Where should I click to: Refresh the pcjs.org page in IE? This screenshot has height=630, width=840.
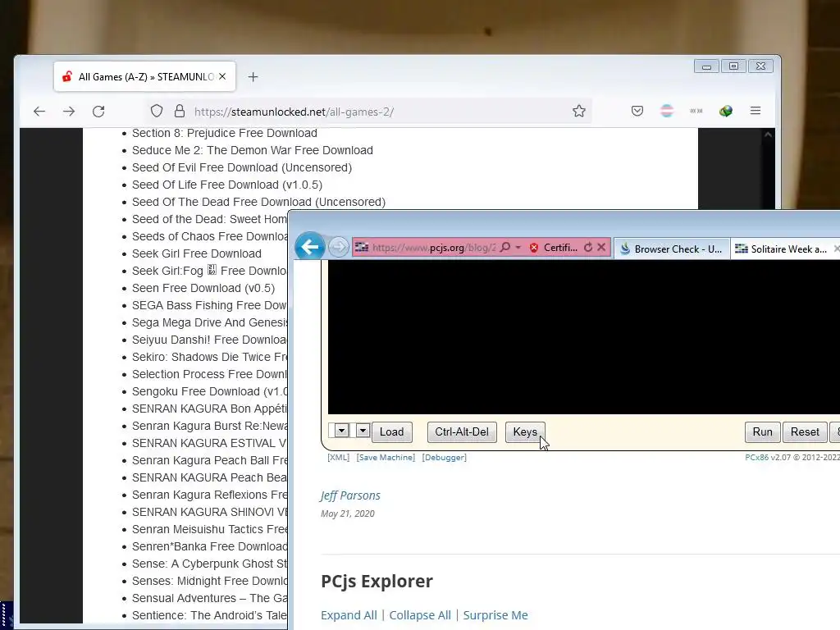[588, 248]
